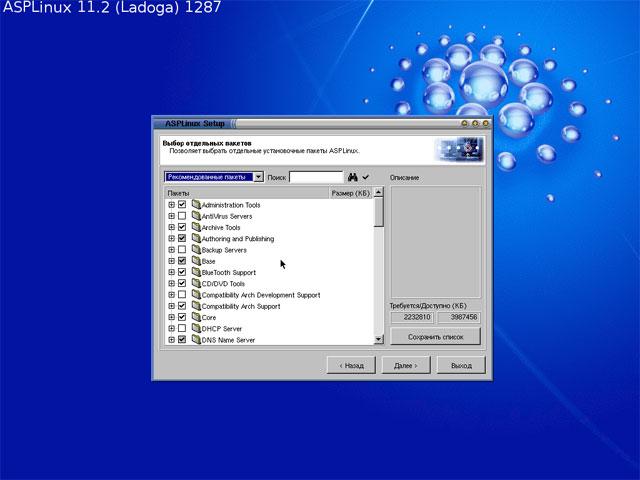The image size is (640, 480).
Task: Click the BlueTooth Support folder icon
Action: pyautogui.click(x=196, y=272)
